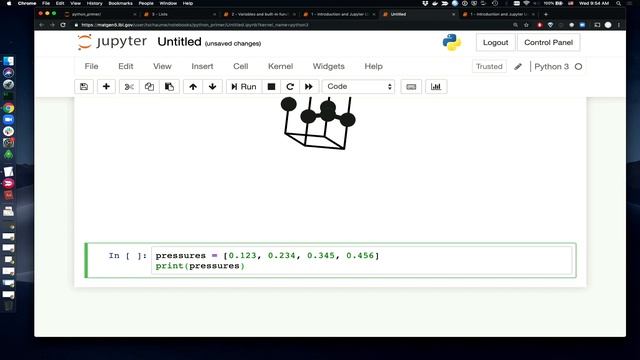Open the File menu in Jupyter

coord(91,66)
